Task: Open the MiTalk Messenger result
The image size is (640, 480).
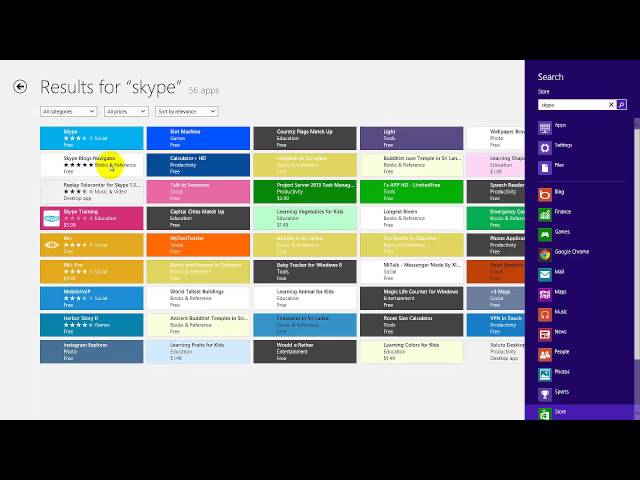Action: click(x=411, y=271)
